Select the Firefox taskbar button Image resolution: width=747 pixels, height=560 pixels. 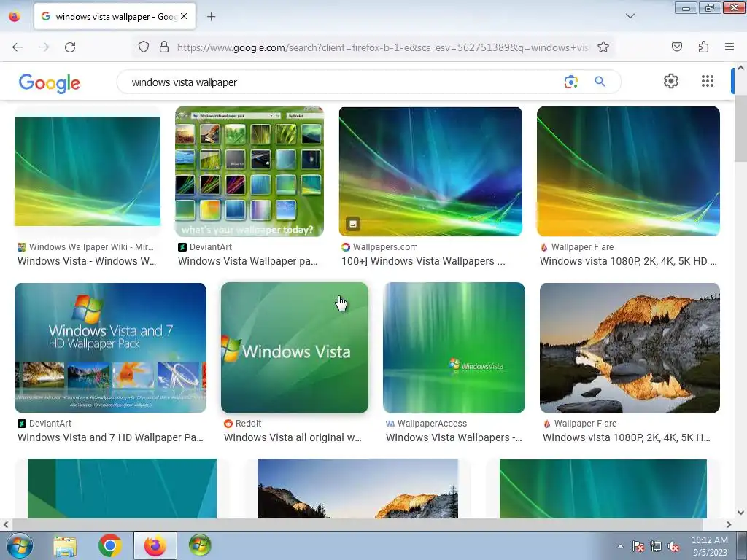pos(155,545)
